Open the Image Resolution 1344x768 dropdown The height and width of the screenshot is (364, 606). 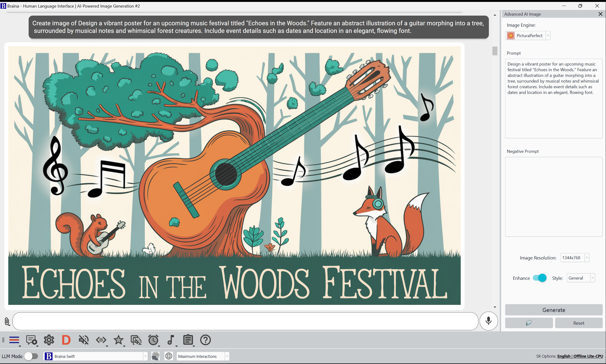pos(575,258)
